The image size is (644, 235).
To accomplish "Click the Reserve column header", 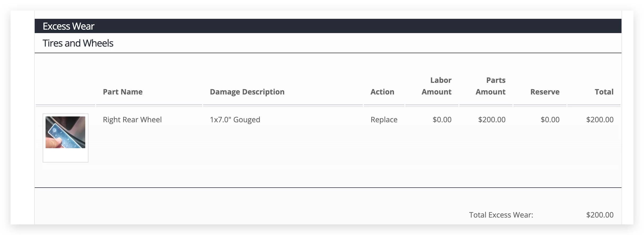I will point(545,92).
